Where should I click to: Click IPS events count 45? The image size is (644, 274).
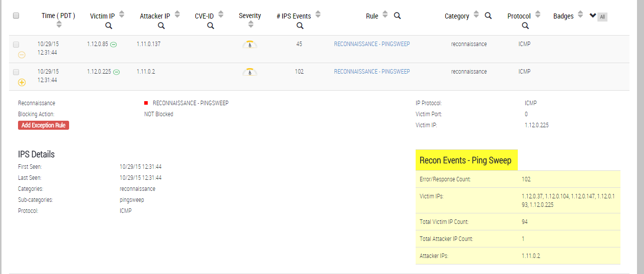tap(299, 44)
